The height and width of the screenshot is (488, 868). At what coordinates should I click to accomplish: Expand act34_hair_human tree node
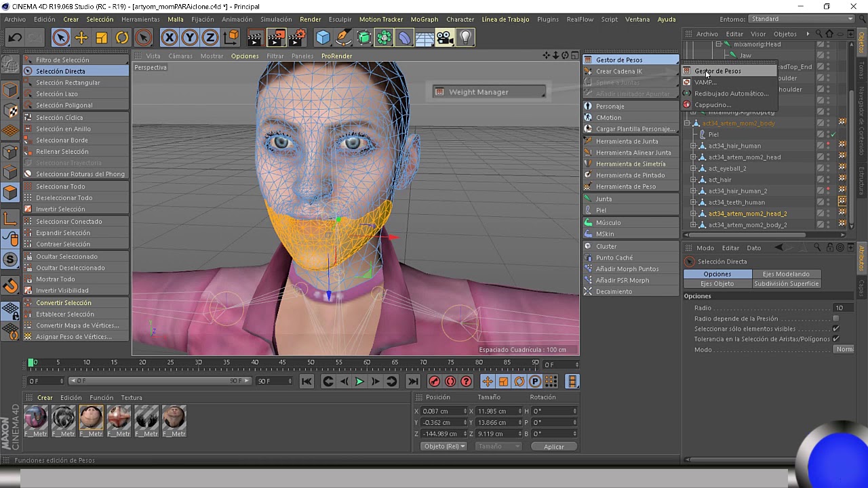click(x=693, y=146)
